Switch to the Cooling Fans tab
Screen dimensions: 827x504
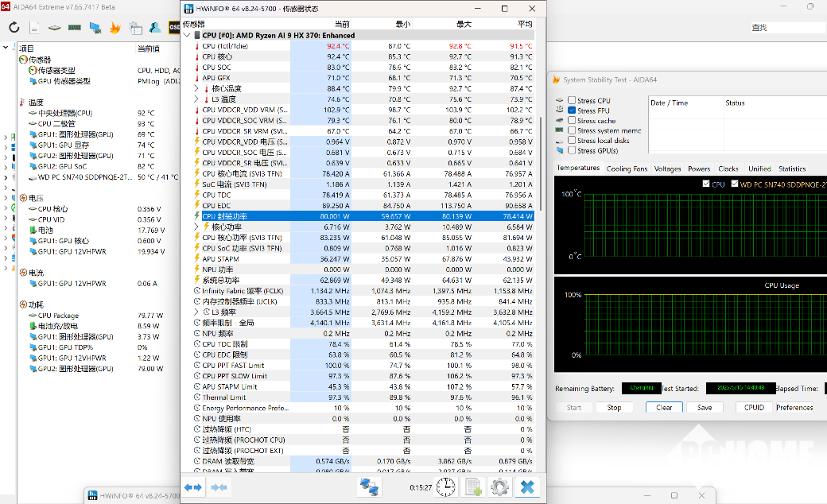pos(627,169)
